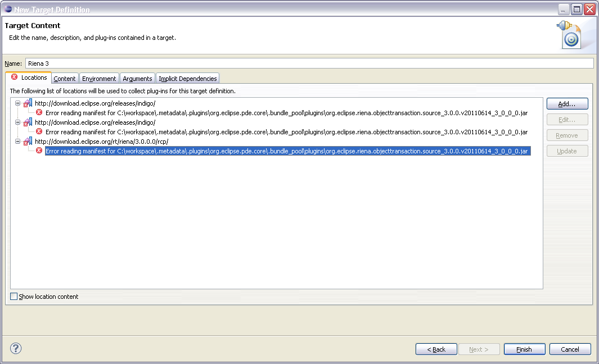Go back with the < Back button

(436, 349)
